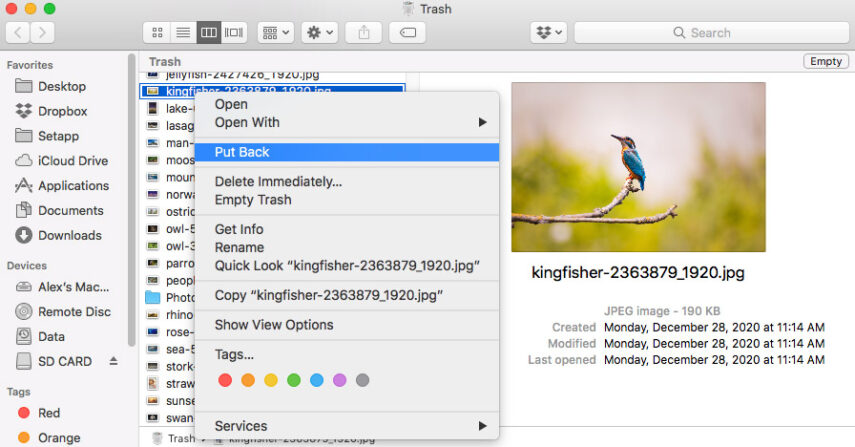Select Delete Immediately… menu item
The image size is (855, 447).
pyautogui.click(x=278, y=182)
